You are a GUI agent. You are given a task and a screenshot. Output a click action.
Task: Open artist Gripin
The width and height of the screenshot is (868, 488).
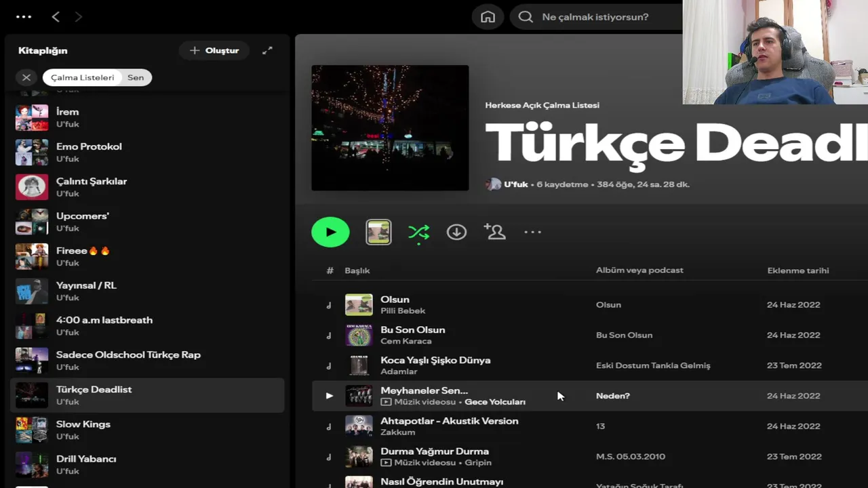477,462
